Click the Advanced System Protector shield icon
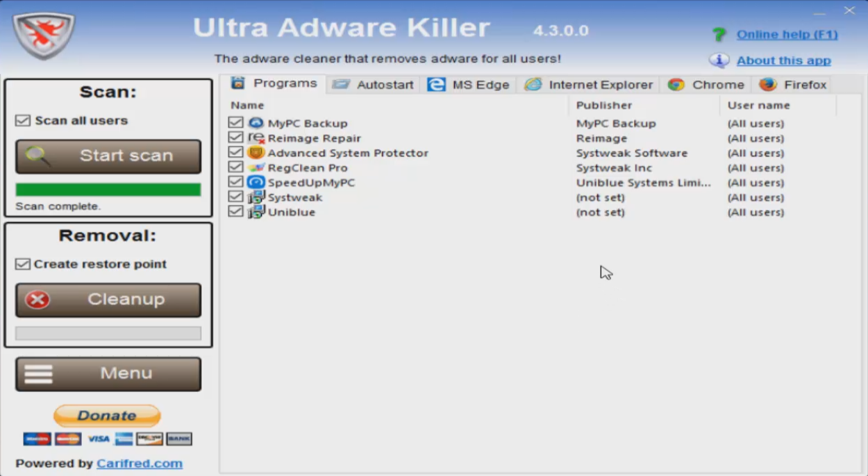The width and height of the screenshot is (868, 476). pos(256,153)
